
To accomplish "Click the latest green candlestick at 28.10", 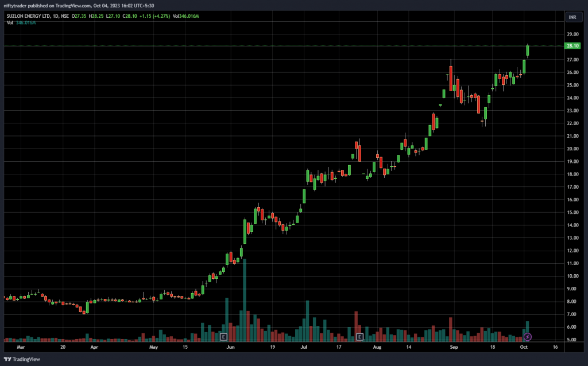I will [x=528, y=50].
